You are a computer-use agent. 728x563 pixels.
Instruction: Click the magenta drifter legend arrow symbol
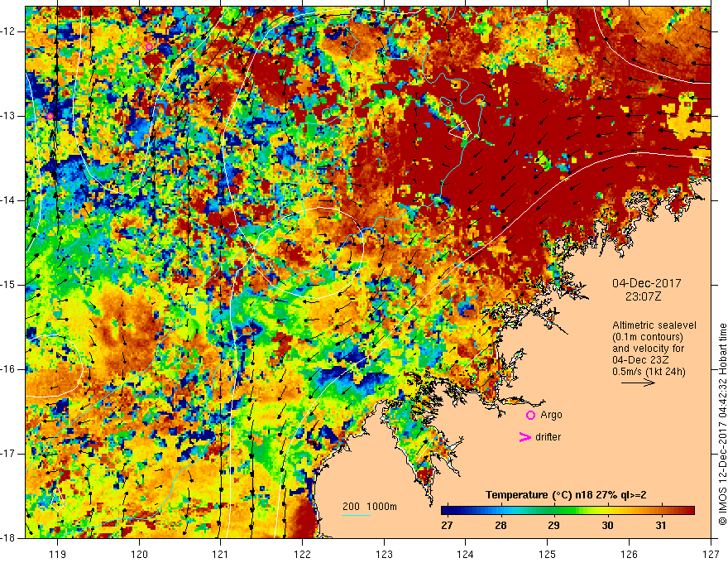pos(525,437)
